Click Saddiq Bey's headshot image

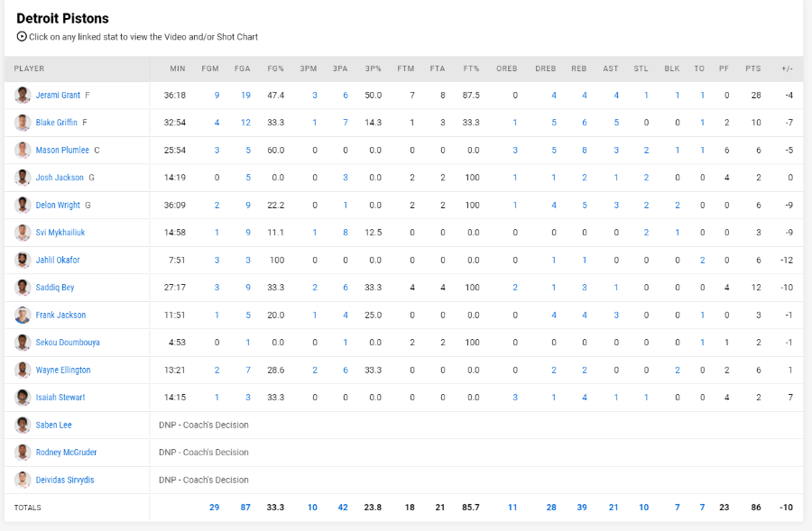23,288
